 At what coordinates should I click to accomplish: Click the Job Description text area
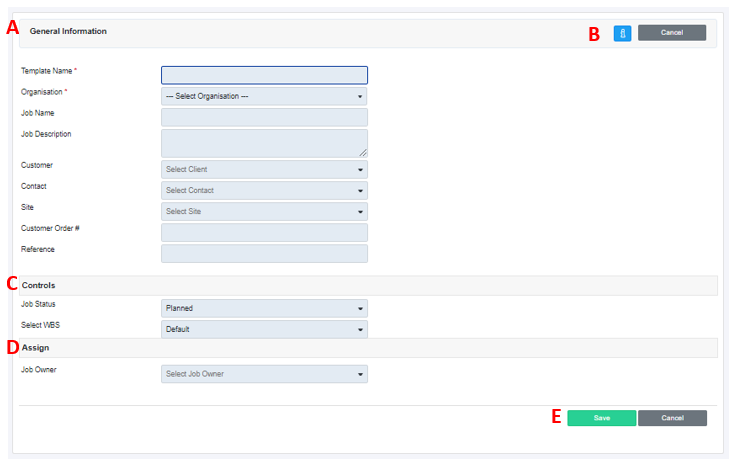pos(264,143)
